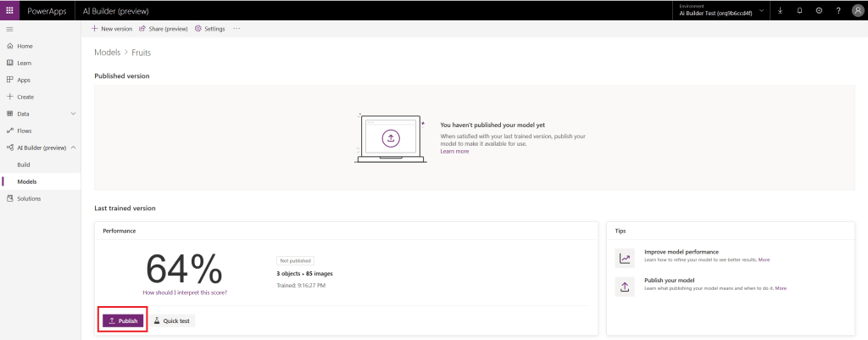Click Share (preview) in the toolbar
This screenshot has height=340, width=868.
[x=164, y=29]
